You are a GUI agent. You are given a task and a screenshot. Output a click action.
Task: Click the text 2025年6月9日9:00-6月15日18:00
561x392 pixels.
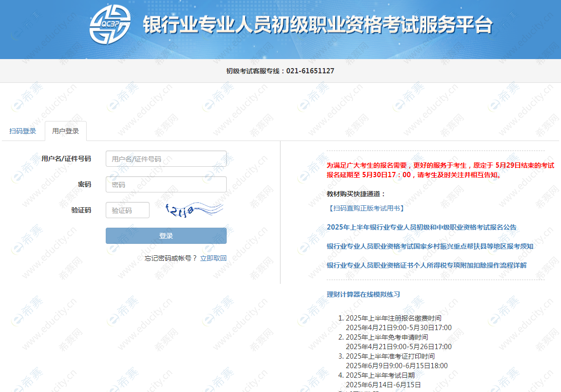point(397,366)
